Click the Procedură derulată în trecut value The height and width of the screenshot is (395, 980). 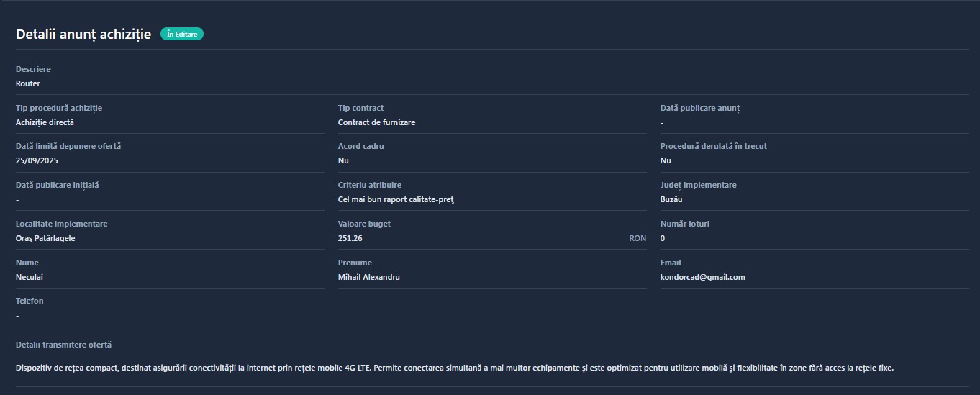pyautogui.click(x=666, y=160)
